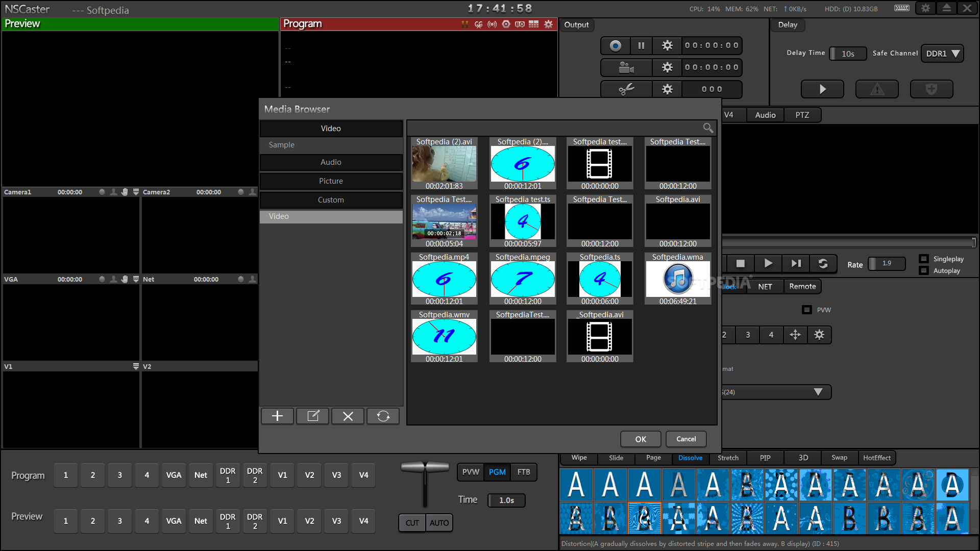Open the Safe Channel DDR1 dropdown
The height and width of the screenshot is (551, 980).
coord(942,53)
